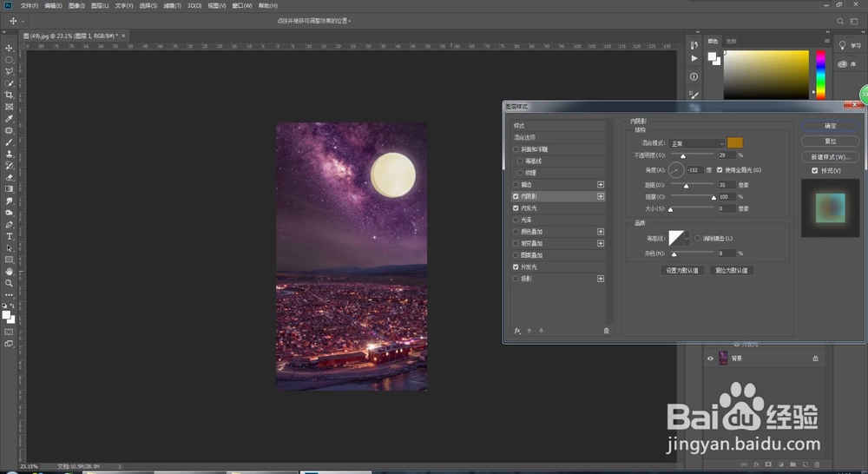Select the Eyedropper tool
Image resolution: width=868 pixels, height=474 pixels.
click(9, 118)
